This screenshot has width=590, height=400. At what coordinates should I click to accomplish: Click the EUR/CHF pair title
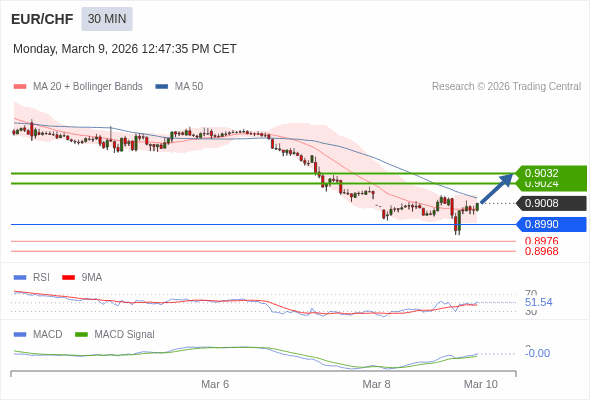42,19
